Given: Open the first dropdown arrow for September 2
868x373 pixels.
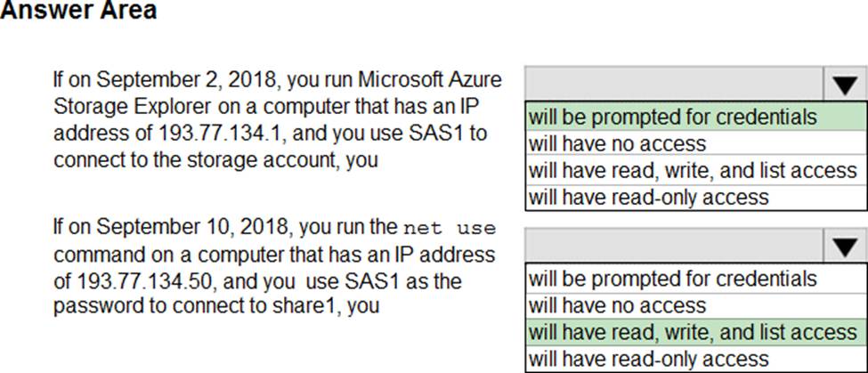Looking at the screenshot, I should click(x=845, y=85).
